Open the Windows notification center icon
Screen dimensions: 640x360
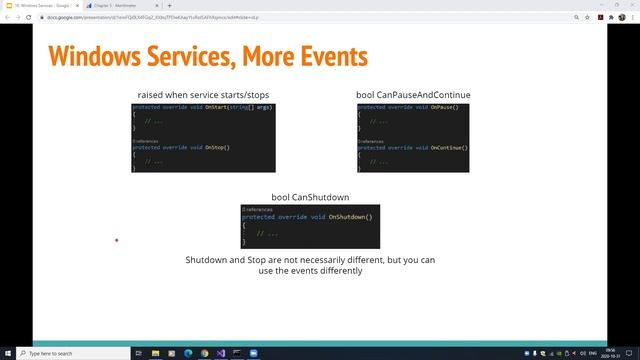pos(629,353)
